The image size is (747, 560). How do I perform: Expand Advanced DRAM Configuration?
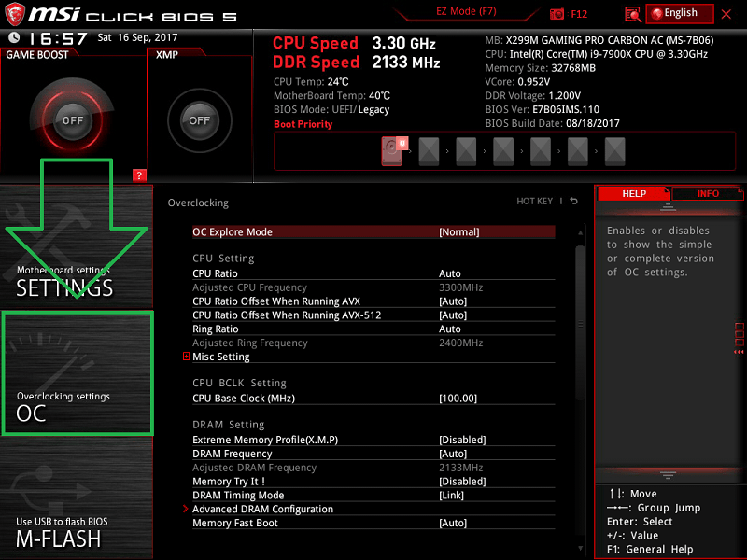click(x=262, y=510)
